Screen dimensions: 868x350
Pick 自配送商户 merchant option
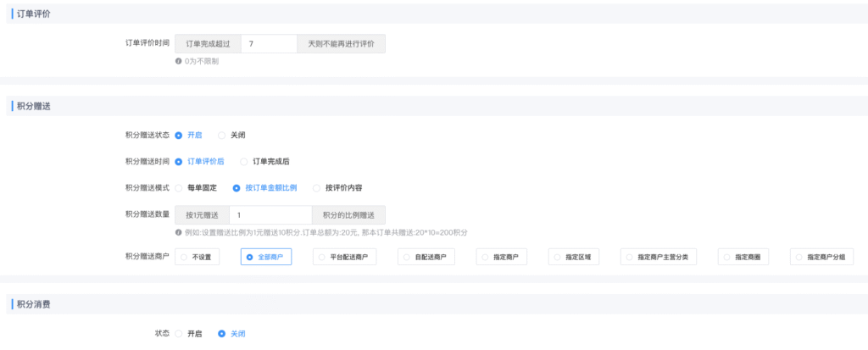pyautogui.click(x=426, y=257)
